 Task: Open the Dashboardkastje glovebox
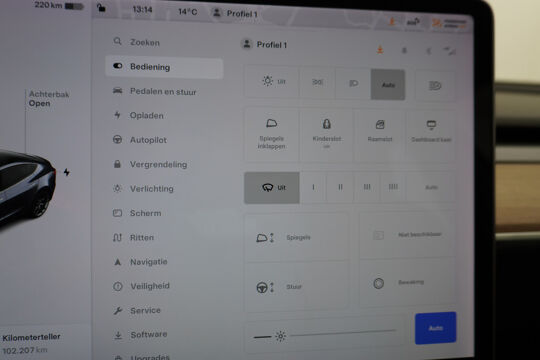431,134
